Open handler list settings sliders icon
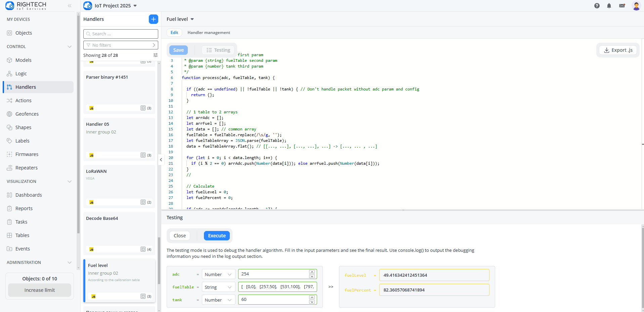Image resolution: width=644 pixels, height=312 pixels. [155, 55]
